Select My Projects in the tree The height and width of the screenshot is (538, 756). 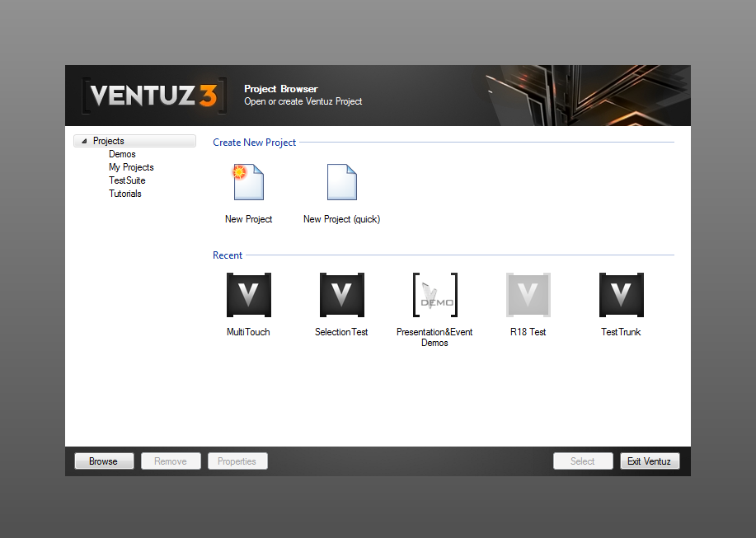[x=131, y=167]
